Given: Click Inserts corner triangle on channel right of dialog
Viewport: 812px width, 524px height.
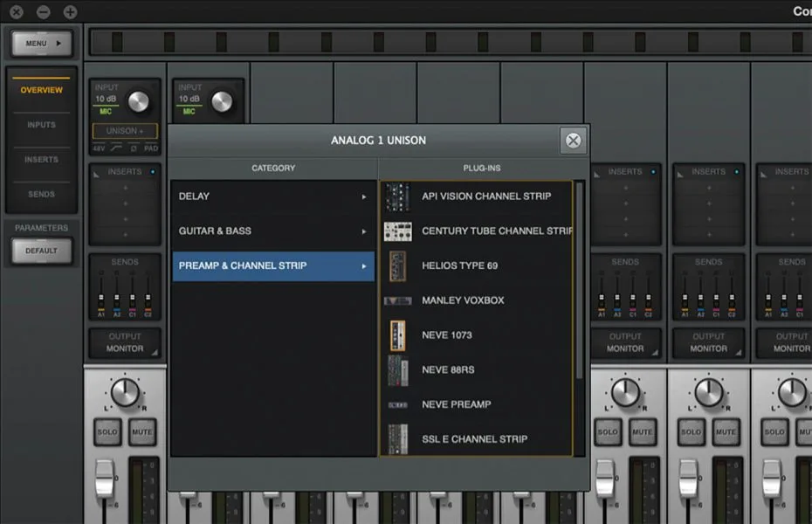Looking at the screenshot, I should [597, 175].
